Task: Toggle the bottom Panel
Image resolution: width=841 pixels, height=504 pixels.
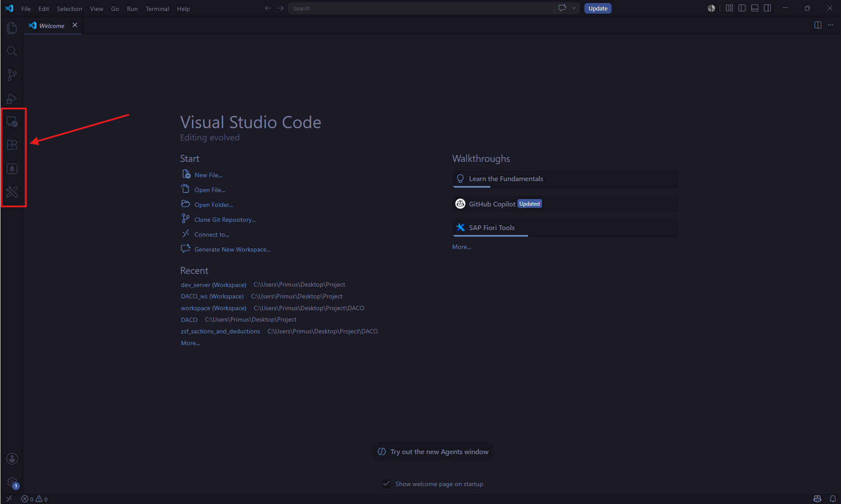Action: pos(754,8)
